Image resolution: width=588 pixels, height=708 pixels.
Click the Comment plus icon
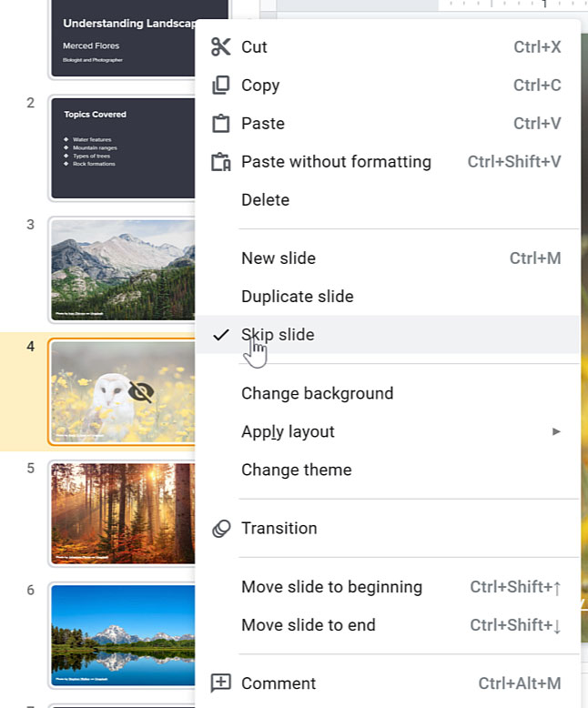(220, 683)
